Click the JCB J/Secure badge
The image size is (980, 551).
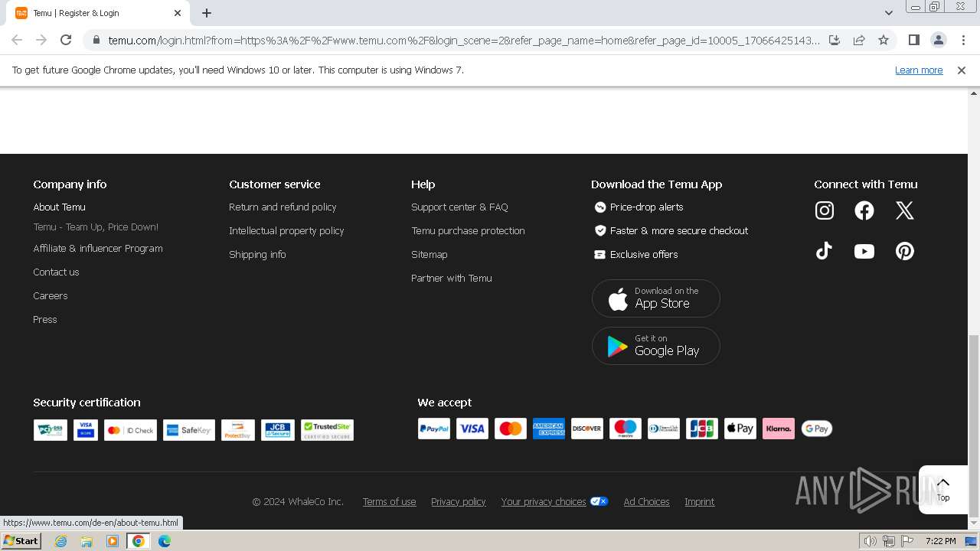278,430
